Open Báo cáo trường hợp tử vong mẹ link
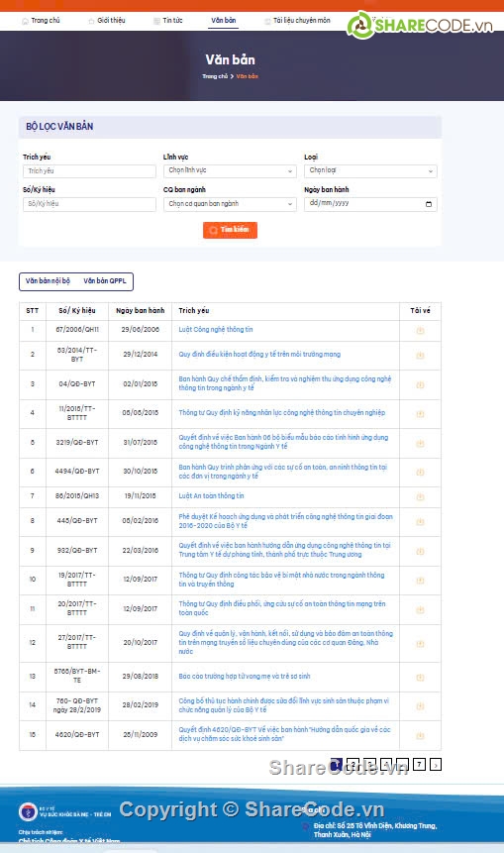Viewport: 504px width, 853px height. (245, 677)
